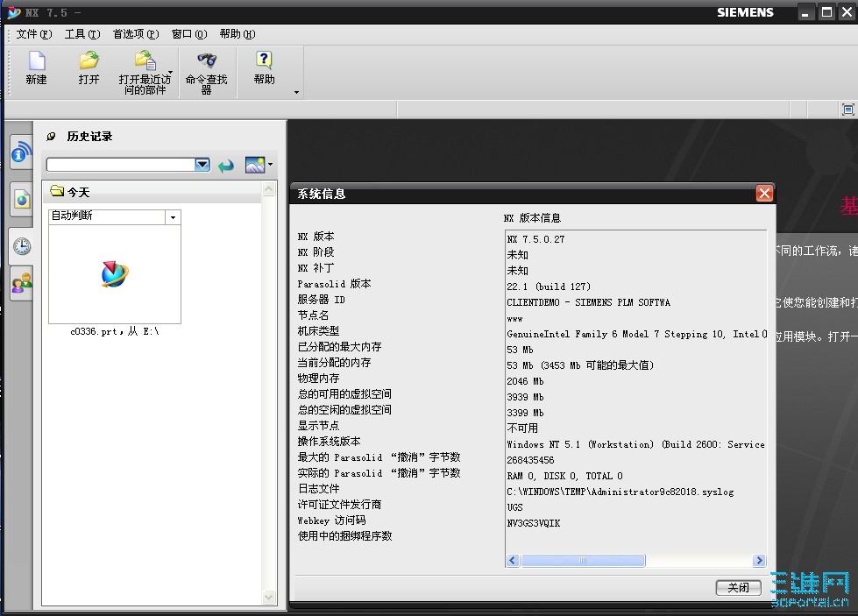Open the users sidebar tab
Image resolution: width=858 pixels, height=616 pixels.
[21, 283]
